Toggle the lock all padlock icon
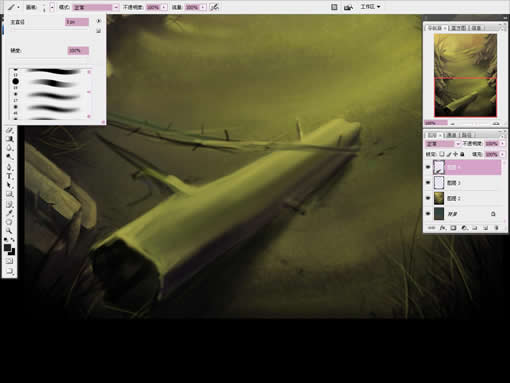This screenshot has width=510, height=383. click(x=462, y=154)
